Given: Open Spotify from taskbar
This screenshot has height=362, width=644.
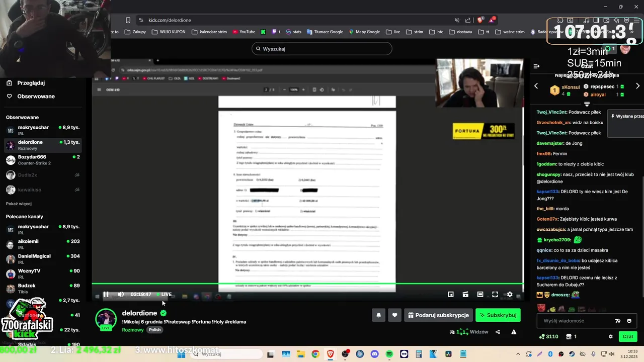Looking at the screenshot, I should 389,354.
